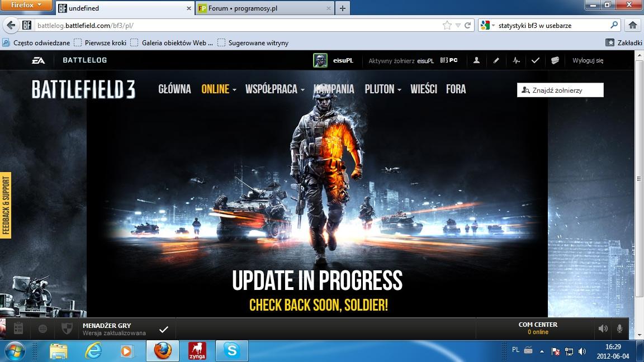Viewport: 644px width, 362px height.
Task: Click the pencil edit icon in header
Action: click(496, 60)
